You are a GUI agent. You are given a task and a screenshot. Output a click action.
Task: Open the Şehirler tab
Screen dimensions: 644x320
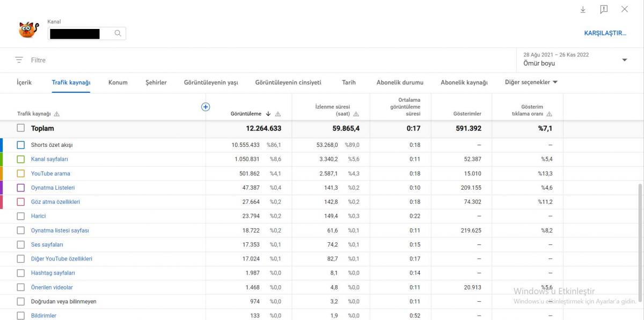156,83
